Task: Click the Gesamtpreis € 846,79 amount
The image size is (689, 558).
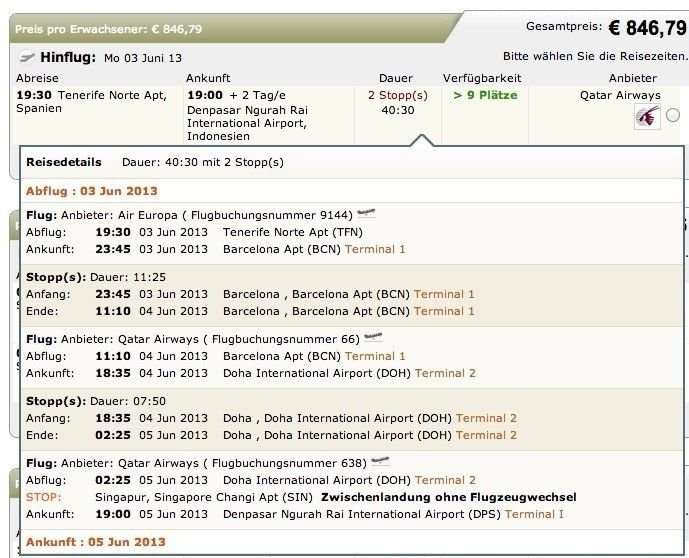Action: (x=647, y=28)
